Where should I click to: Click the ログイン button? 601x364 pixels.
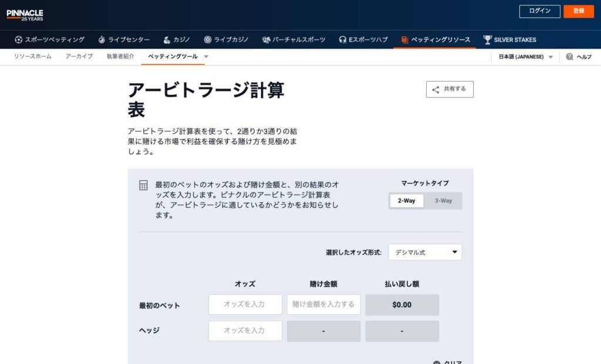click(539, 11)
